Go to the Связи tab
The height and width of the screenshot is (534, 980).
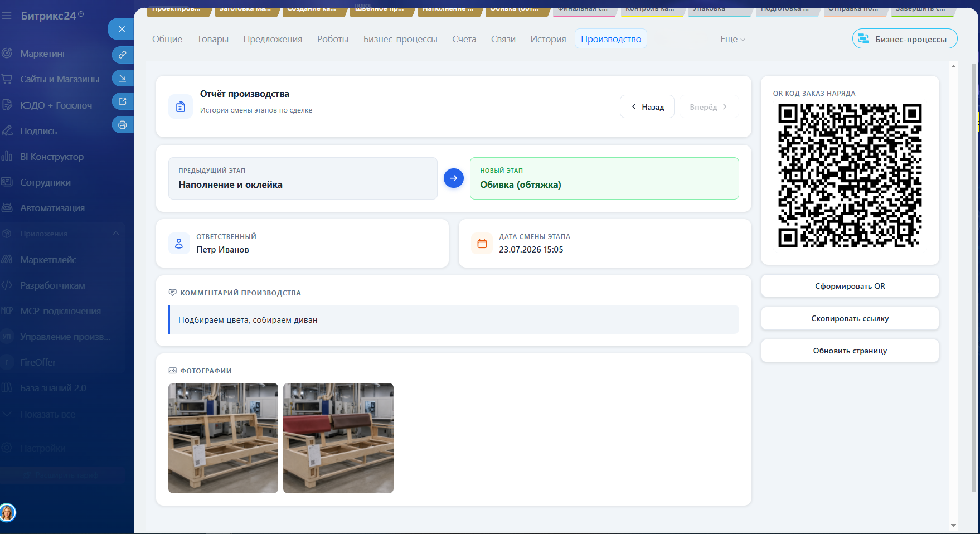[503, 39]
